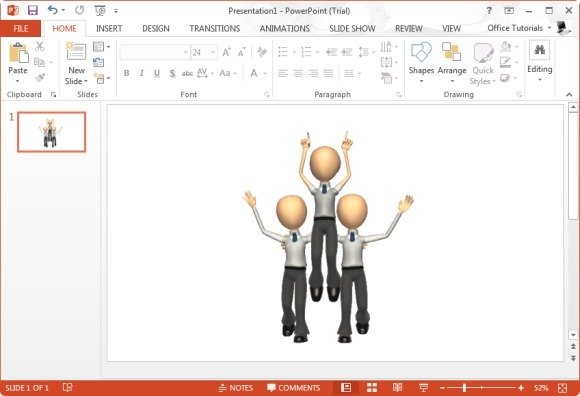Open the Editing group menu

539,61
